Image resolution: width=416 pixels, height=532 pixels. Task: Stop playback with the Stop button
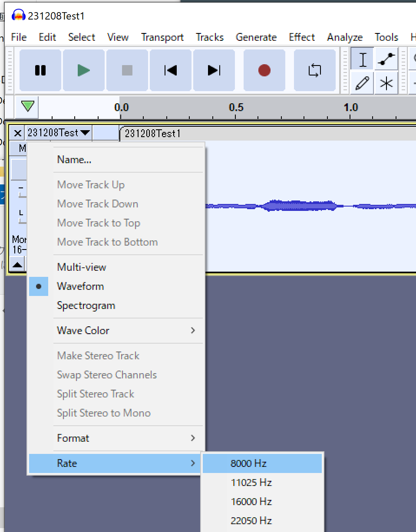(127, 70)
